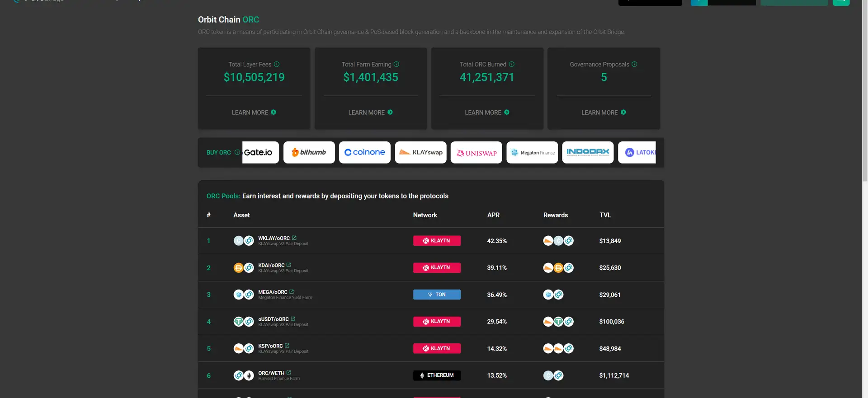Viewport: 868px width, 398px height.
Task: Click Learn More under Total ORC Burned
Action: (x=487, y=112)
